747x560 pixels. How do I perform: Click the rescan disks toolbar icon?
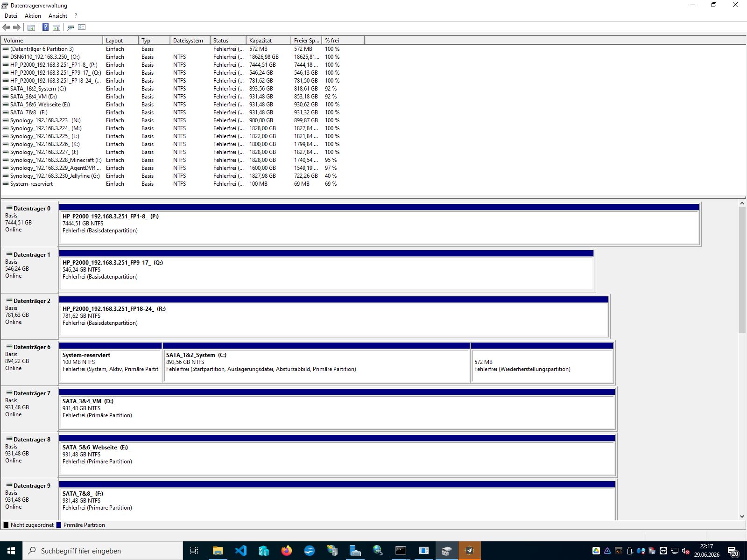pos(70,28)
